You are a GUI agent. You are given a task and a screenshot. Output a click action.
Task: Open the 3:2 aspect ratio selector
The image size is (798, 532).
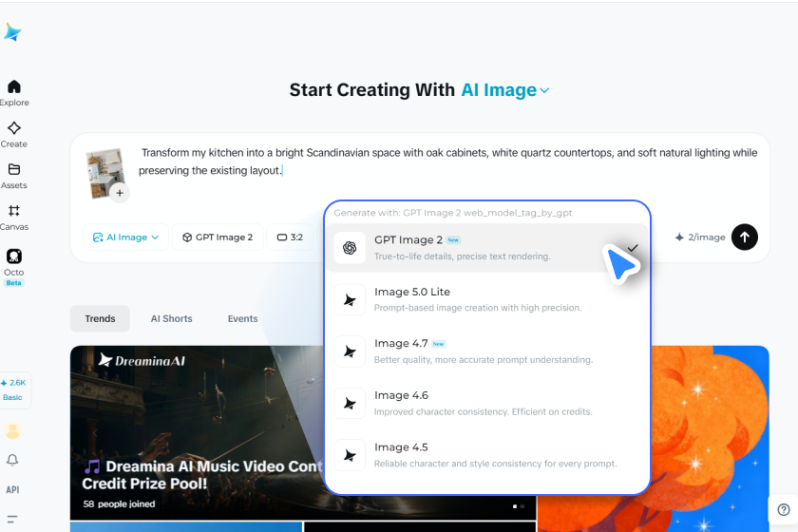coord(290,237)
